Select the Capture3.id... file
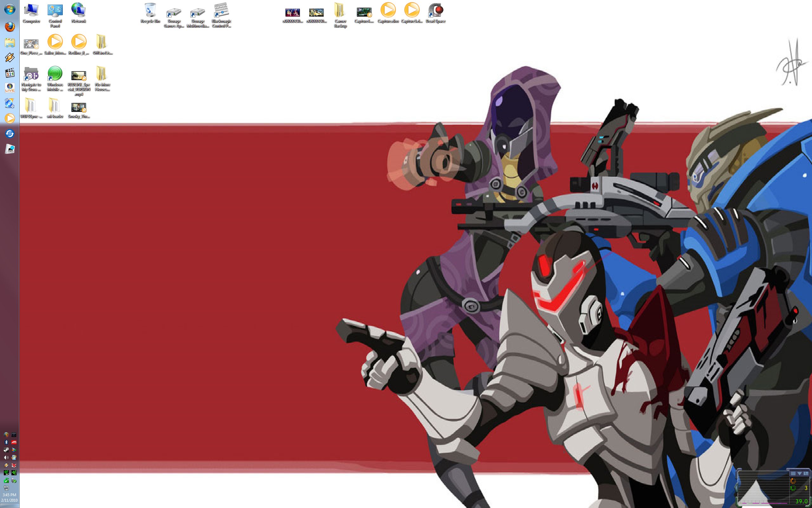812x508 pixels. click(412, 13)
